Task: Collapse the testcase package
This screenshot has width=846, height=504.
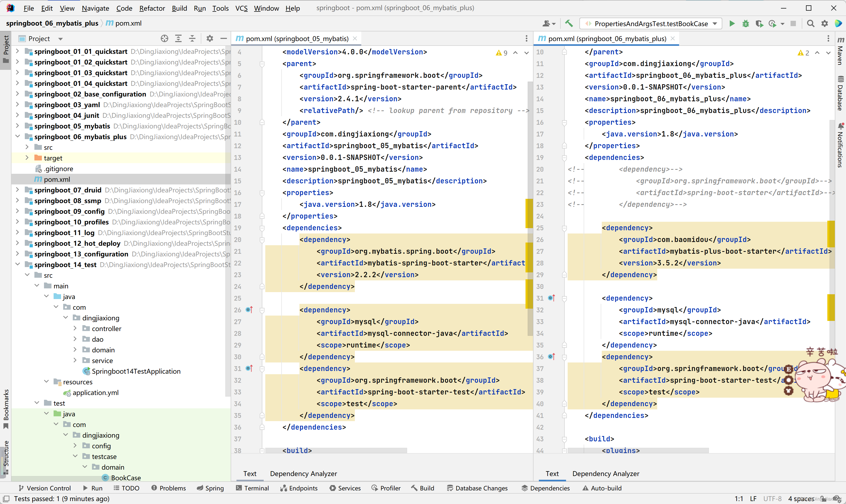Action: point(75,457)
